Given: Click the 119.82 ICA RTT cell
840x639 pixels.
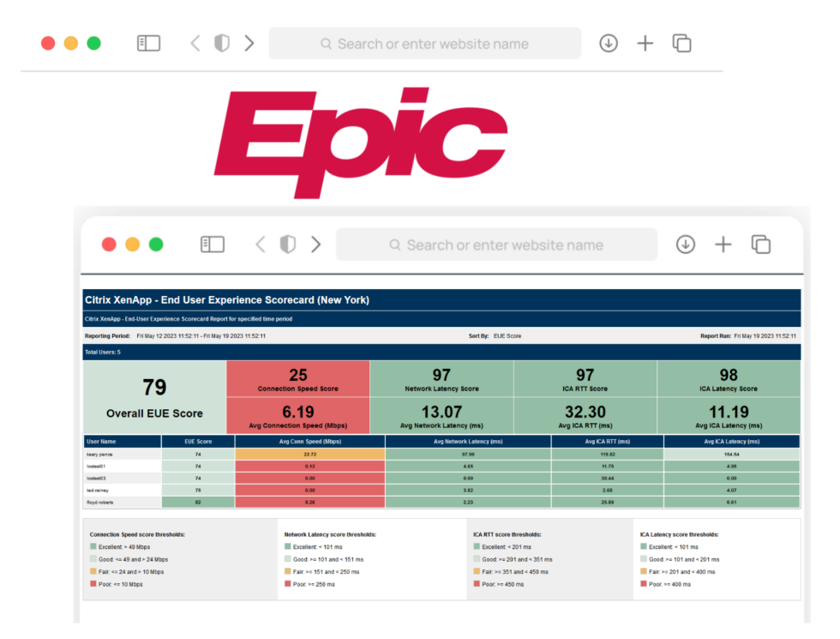Looking at the screenshot, I should coord(608,454).
